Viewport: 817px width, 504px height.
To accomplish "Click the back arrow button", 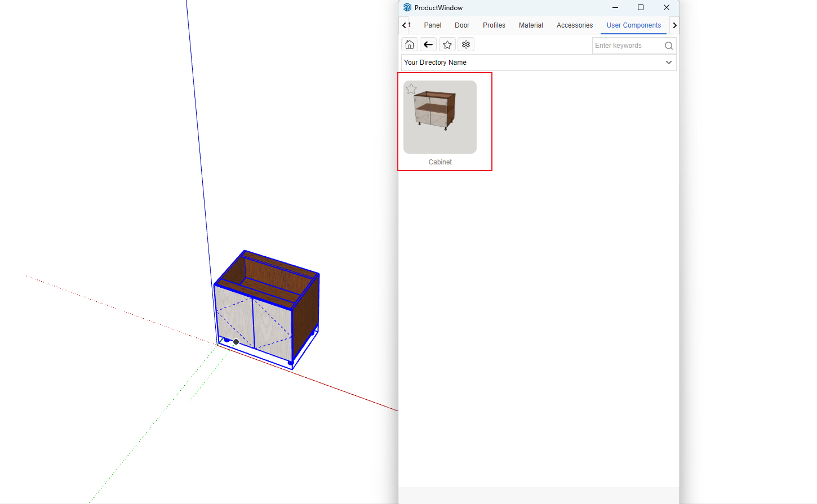I will click(428, 44).
